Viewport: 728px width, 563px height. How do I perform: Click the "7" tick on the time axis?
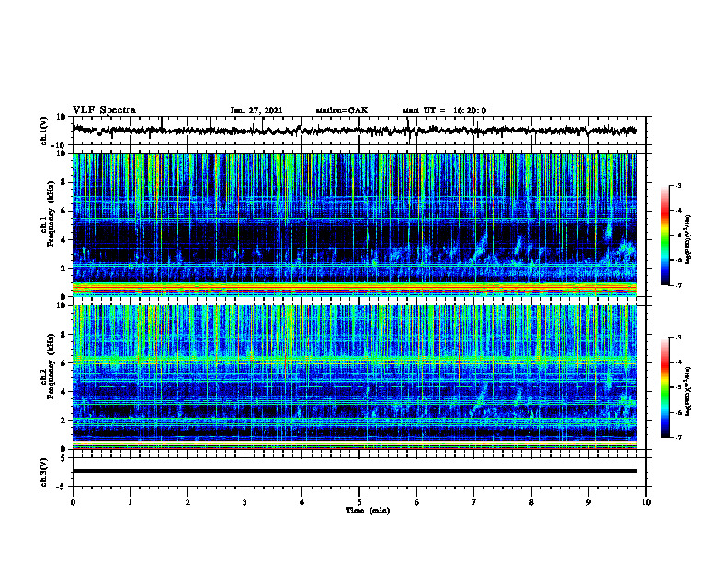click(474, 502)
